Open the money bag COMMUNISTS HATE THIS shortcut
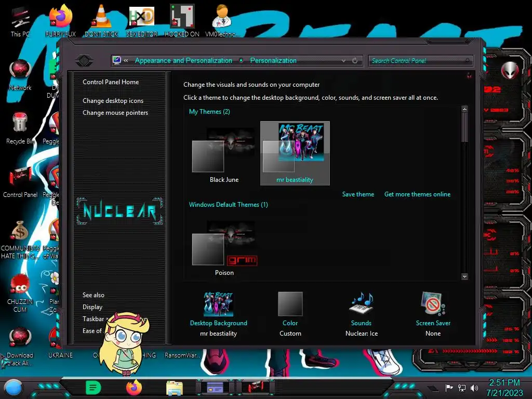 pos(20,240)
